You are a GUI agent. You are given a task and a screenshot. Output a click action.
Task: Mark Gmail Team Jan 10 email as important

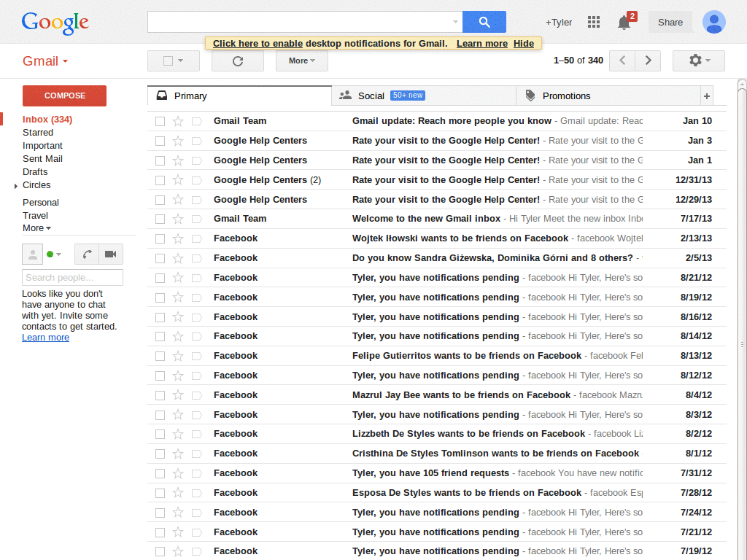point(197,122)
